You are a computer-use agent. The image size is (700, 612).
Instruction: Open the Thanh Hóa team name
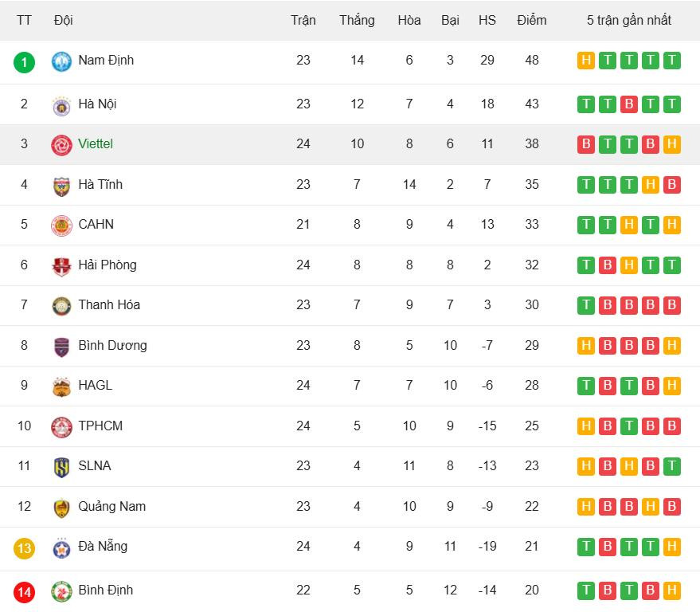(108, 305)
